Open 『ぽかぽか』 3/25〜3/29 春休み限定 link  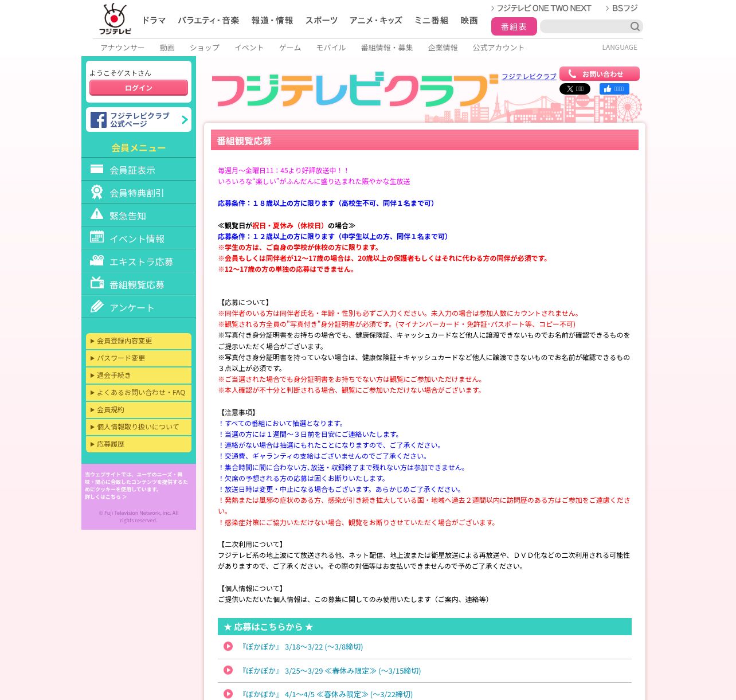click(330, 671)
